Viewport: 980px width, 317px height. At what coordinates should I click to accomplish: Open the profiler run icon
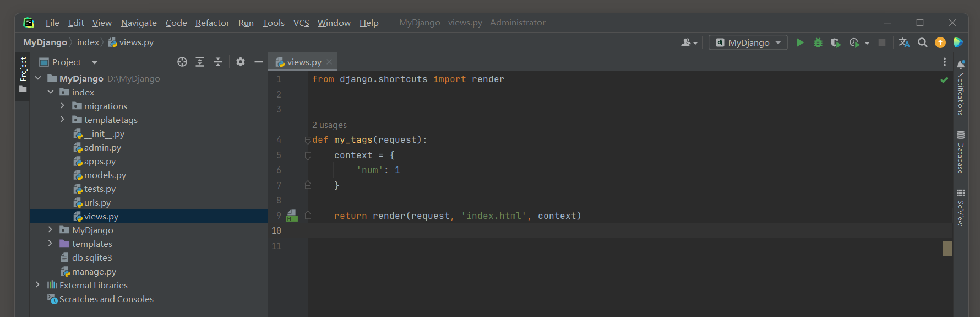[854, 42]
